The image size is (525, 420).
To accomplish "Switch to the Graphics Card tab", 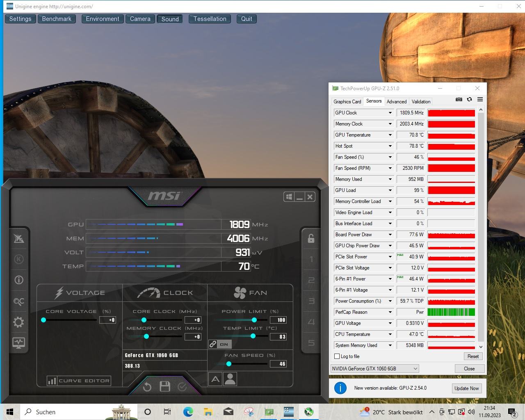I will coord(347,102).
